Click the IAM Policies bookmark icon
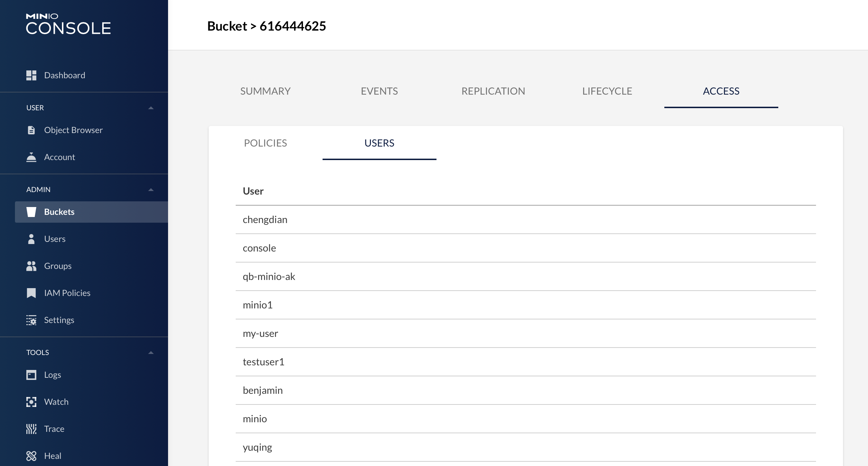Image resolution: width=868 pixels, height=466 pixels. tap(31, 293)
